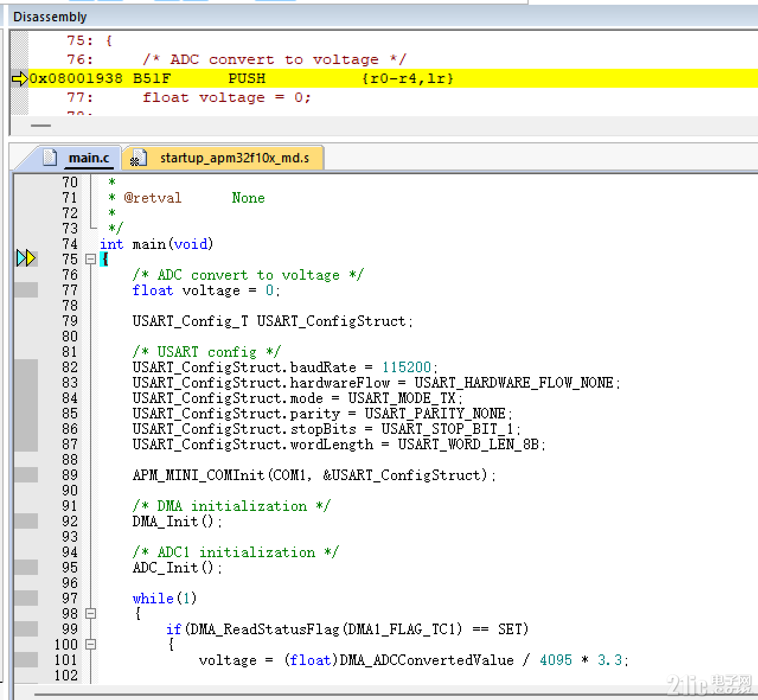758x700 pixels.
Task: Set breakpoint in gutter at line 92
Action: click(26, 521)
